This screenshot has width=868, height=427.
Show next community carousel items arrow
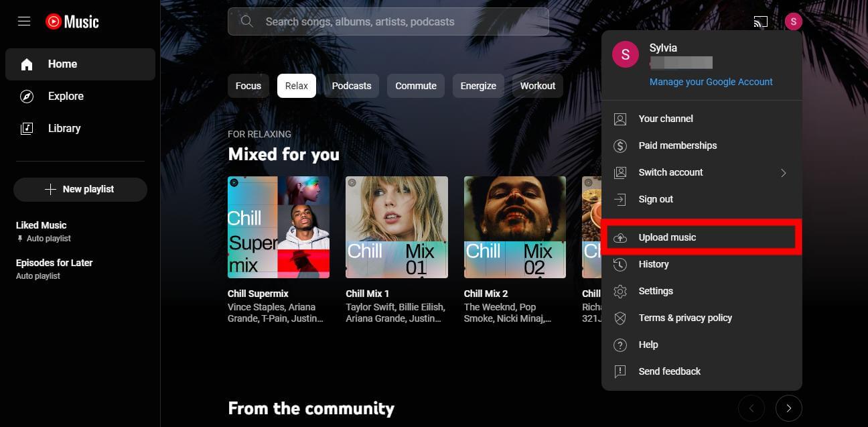click(x=789, y=408)
